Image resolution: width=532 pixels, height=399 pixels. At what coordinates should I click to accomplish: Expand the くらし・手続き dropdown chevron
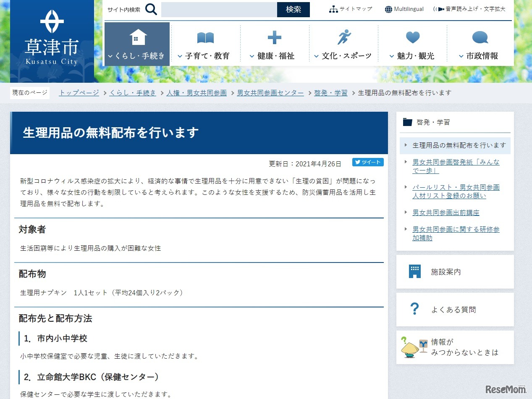(x=111, y=56)
